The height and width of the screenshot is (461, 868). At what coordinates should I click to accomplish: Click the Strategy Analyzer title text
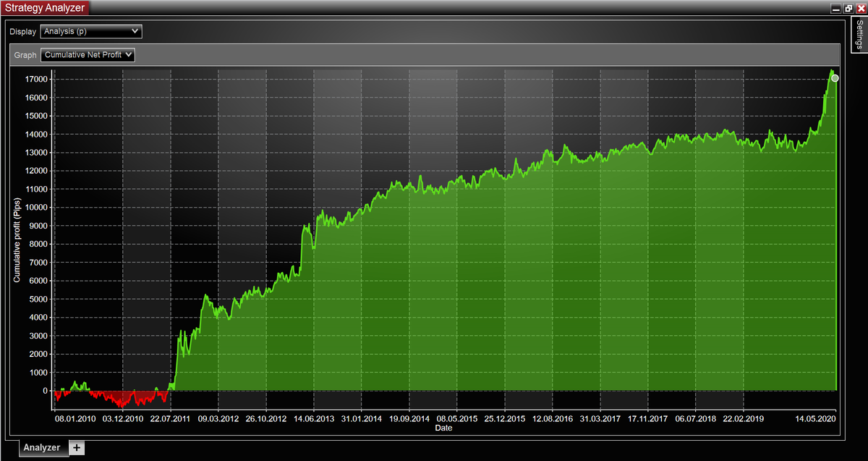(x=44, y=8)
